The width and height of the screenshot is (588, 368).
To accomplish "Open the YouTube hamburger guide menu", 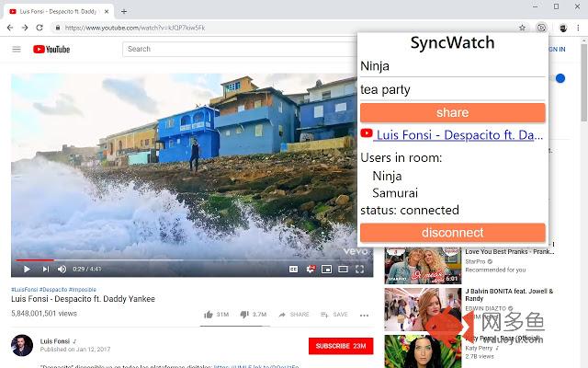I will [x=17, y=49].
